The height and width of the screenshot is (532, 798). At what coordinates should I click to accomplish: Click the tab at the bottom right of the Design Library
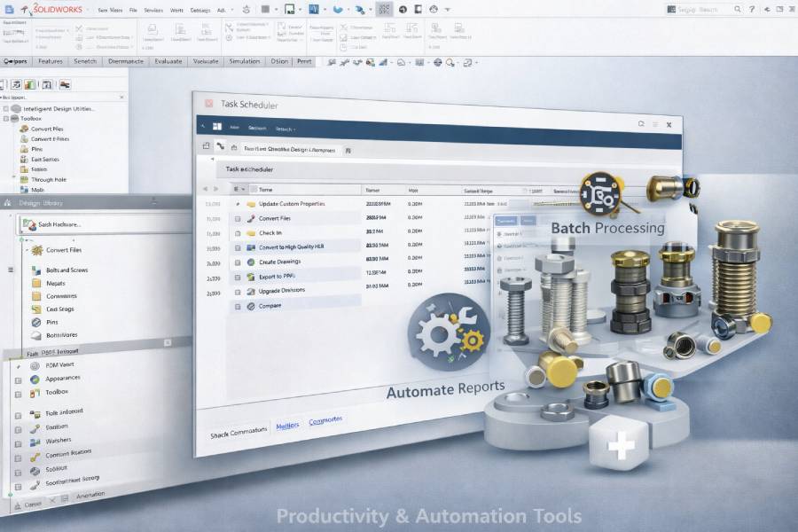(90, 495)
